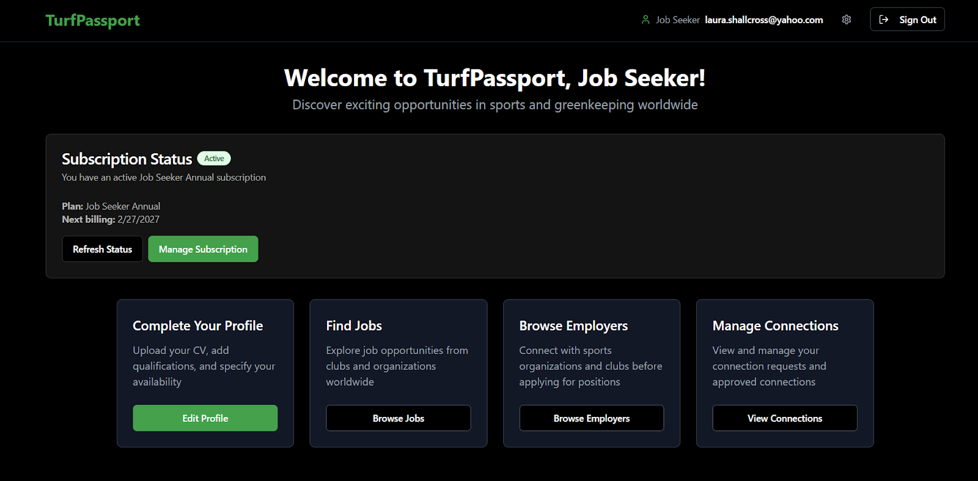Click the email laura.shallcross@yahoo.com
Screen dimensions: 978x481
tap(763, 20)
